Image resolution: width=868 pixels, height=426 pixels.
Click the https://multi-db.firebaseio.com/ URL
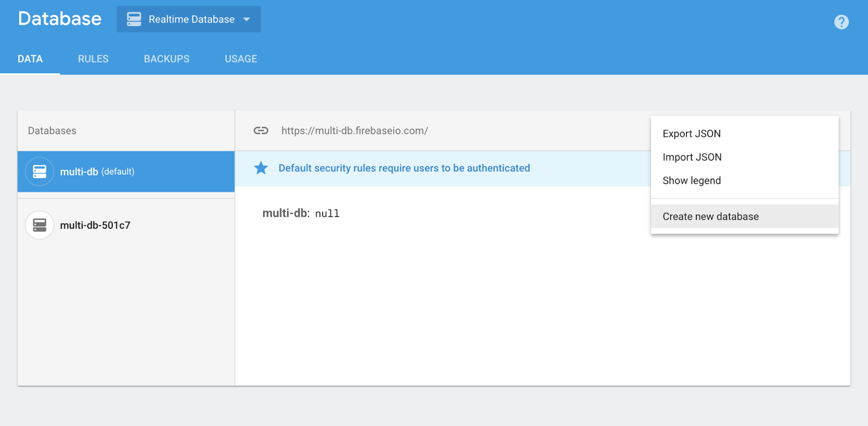[x=355, y=131]
